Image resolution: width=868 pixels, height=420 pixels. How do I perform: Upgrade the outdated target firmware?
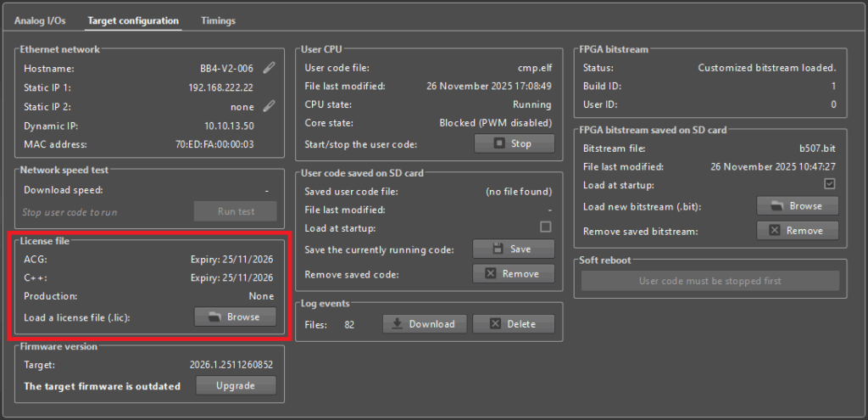[x=236, y=386]
